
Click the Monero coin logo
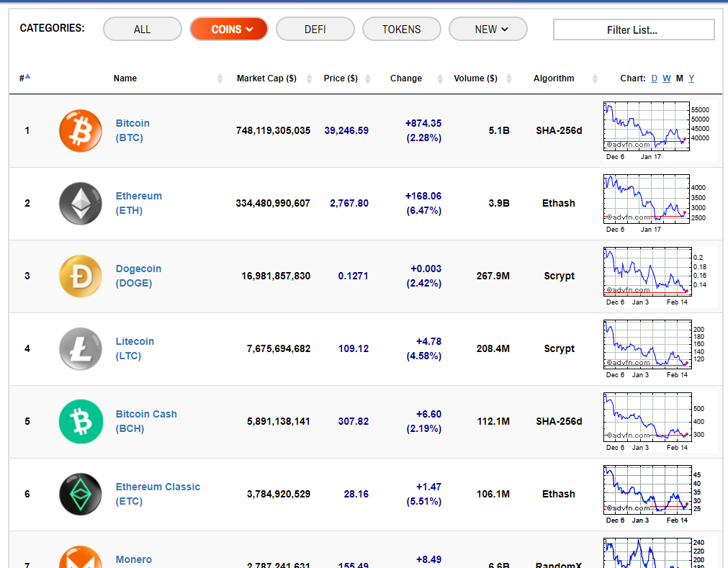[x=81, y=557]
